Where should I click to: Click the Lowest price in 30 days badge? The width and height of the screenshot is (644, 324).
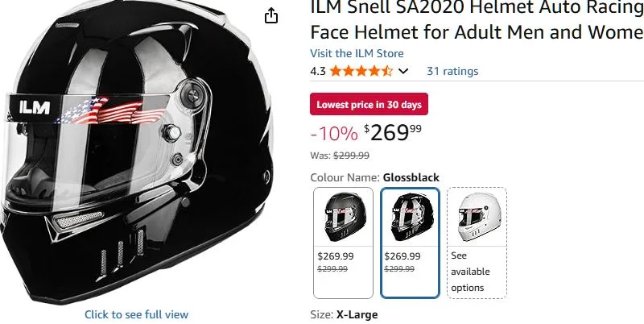[369, 105]
